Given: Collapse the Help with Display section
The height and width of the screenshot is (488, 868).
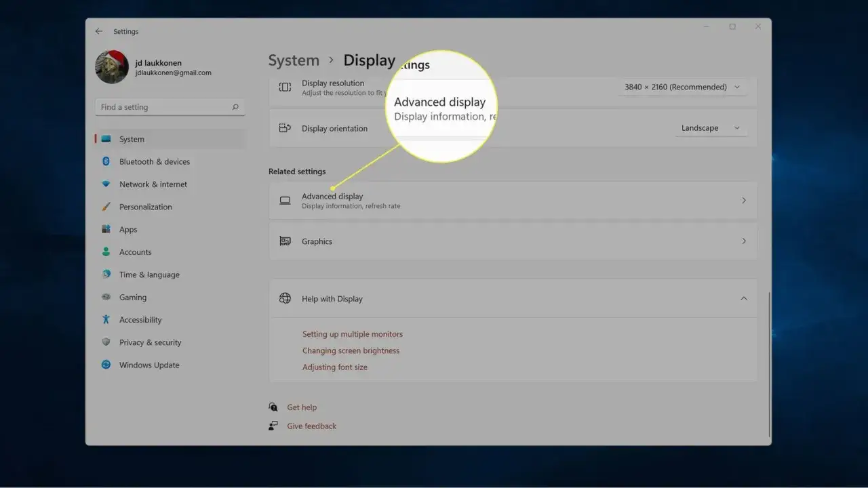Looking at the screenshot, I should (x=744, y=298).
